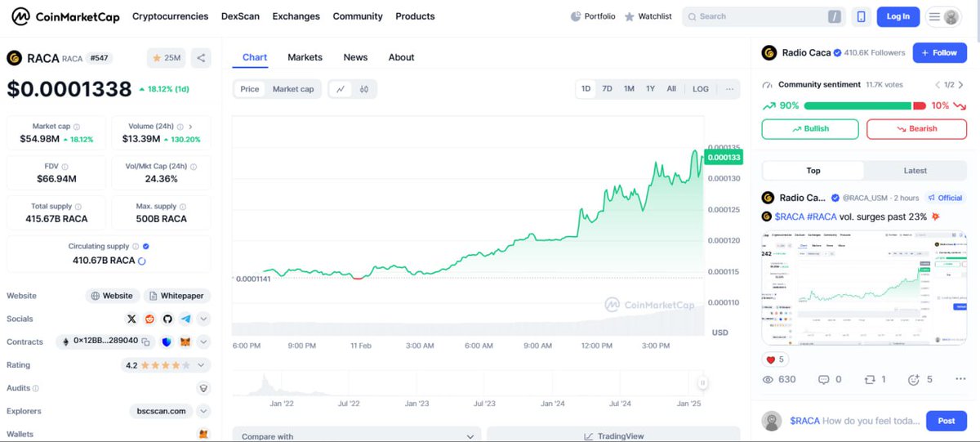Open Portfolio from the header
This screenshot has height=442, width=980.
point(593,16)
